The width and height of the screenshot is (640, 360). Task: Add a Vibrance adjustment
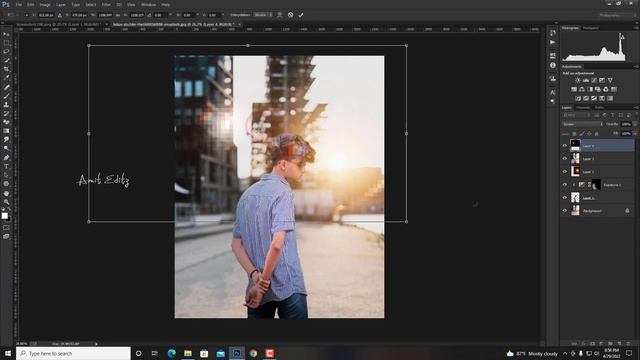tap(610, 80)
